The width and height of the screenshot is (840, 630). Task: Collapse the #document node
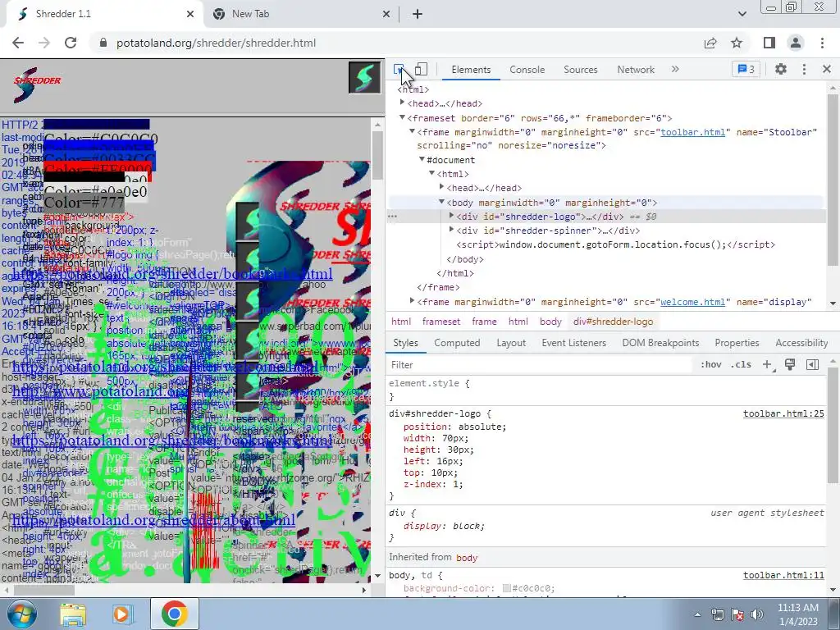[x=422, y=159]
